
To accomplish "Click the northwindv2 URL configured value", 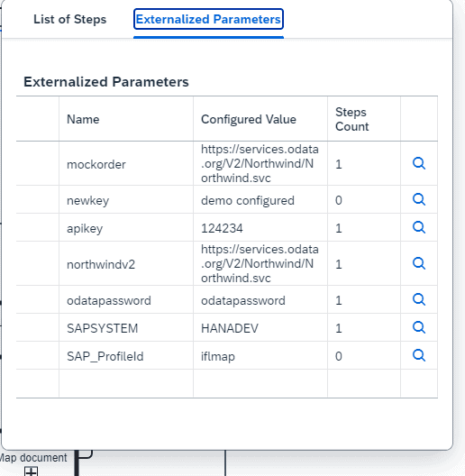I will (260, 263).
